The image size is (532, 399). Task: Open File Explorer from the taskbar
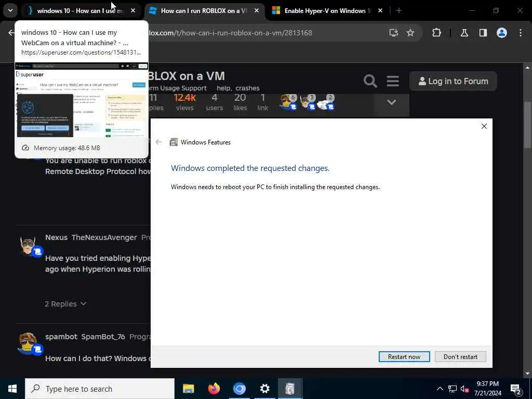coord(188,389)
